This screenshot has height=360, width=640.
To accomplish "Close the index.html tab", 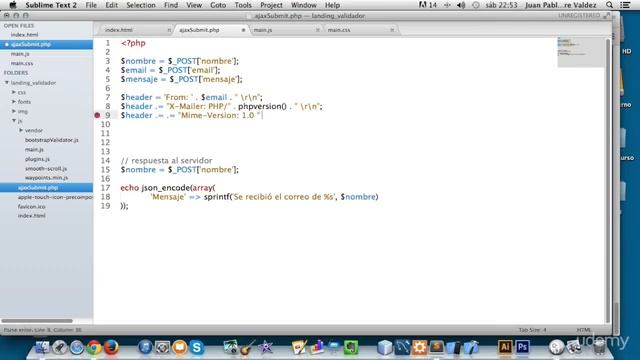I will tap(169, 30).
